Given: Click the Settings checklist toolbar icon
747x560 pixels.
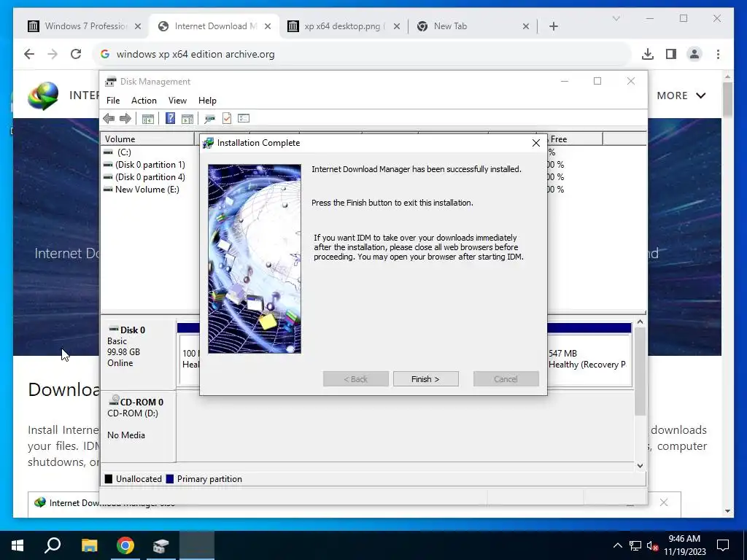Looking at the screenshot, I should [x=244, y=118].
